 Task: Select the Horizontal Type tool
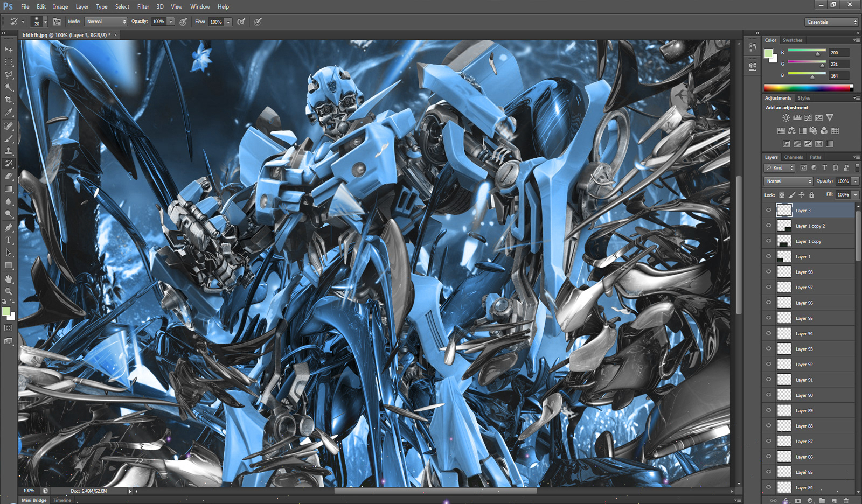coord(9,240)
